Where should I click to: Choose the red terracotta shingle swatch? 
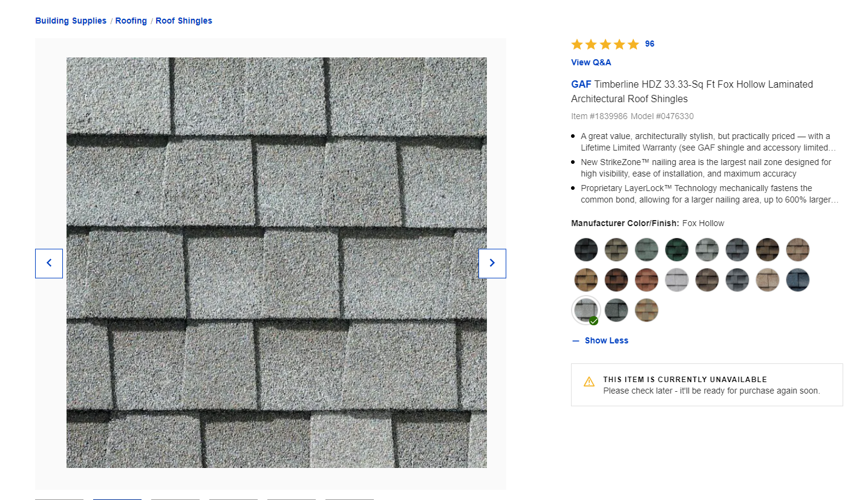[x=647, y=280]
